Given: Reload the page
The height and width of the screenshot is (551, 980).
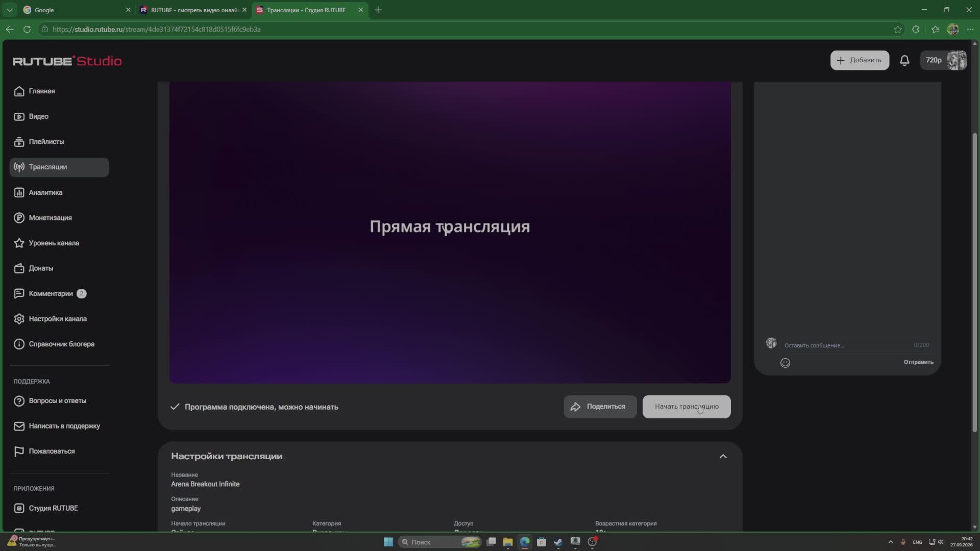Looking at the screenshot, I should (27, 30).
